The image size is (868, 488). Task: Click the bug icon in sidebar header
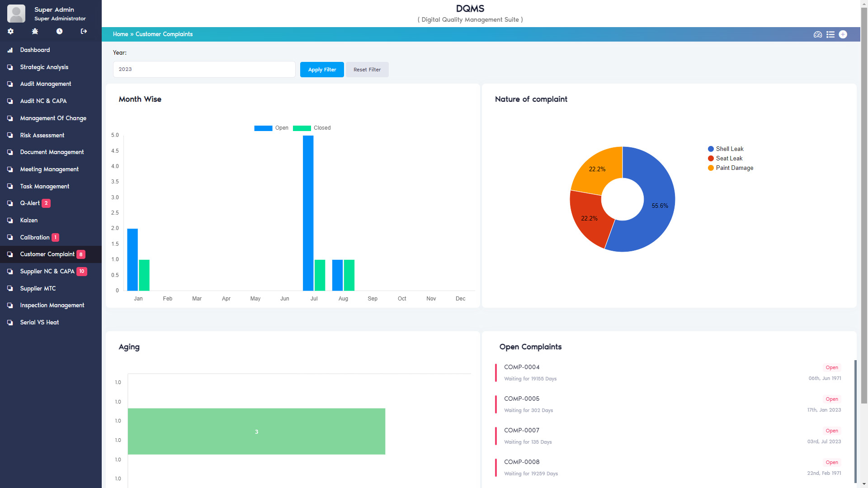click(35, 31)
